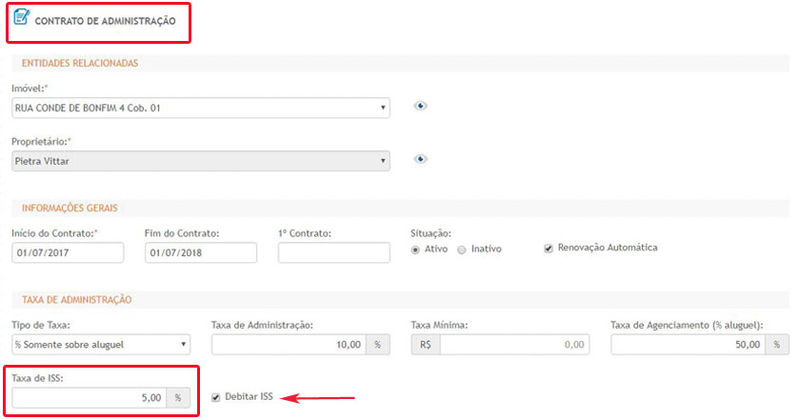
Task: View owner details using Proprietário eye icon
Action: click(x=421, y=158)
